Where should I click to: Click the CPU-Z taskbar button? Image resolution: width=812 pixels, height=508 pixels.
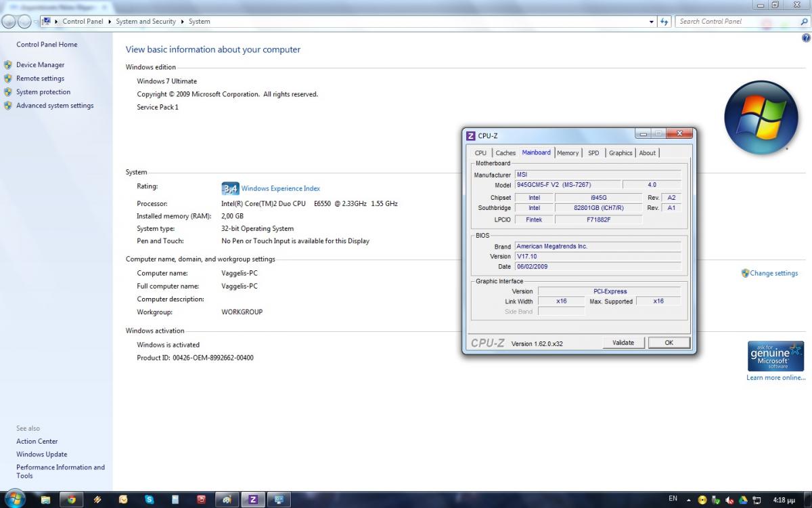(x=252, y=500)
